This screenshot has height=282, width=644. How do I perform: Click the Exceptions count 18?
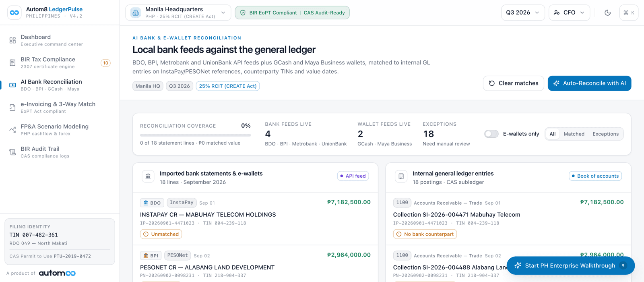428,134
